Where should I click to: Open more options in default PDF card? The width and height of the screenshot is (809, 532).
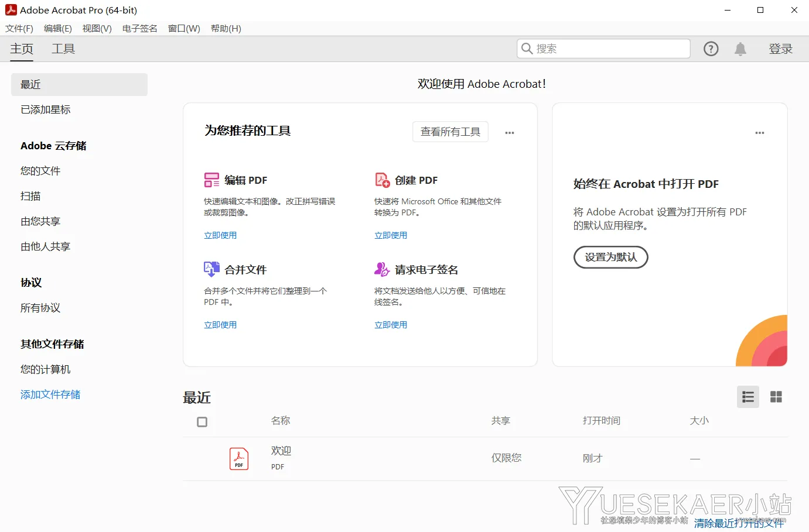[760, 133]
